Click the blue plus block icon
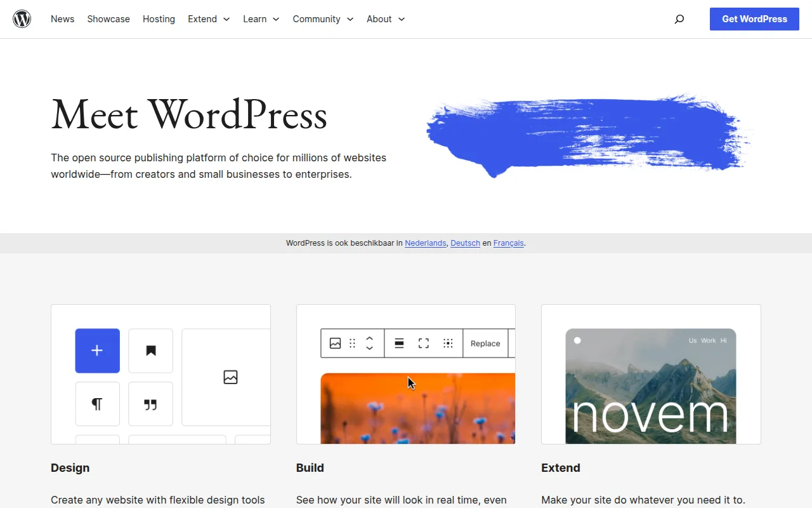This screenshot has width=812, height=508. point(97,351)
